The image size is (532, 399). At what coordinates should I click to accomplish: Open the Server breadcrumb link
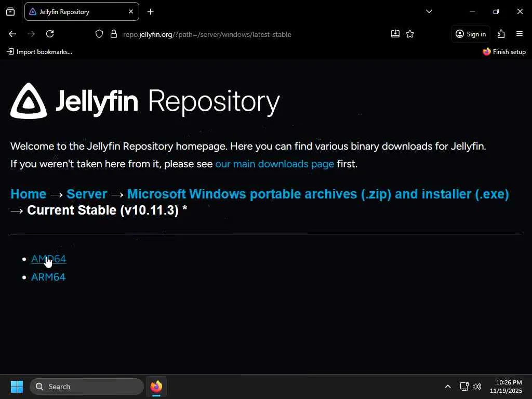(x=87, y=194)
